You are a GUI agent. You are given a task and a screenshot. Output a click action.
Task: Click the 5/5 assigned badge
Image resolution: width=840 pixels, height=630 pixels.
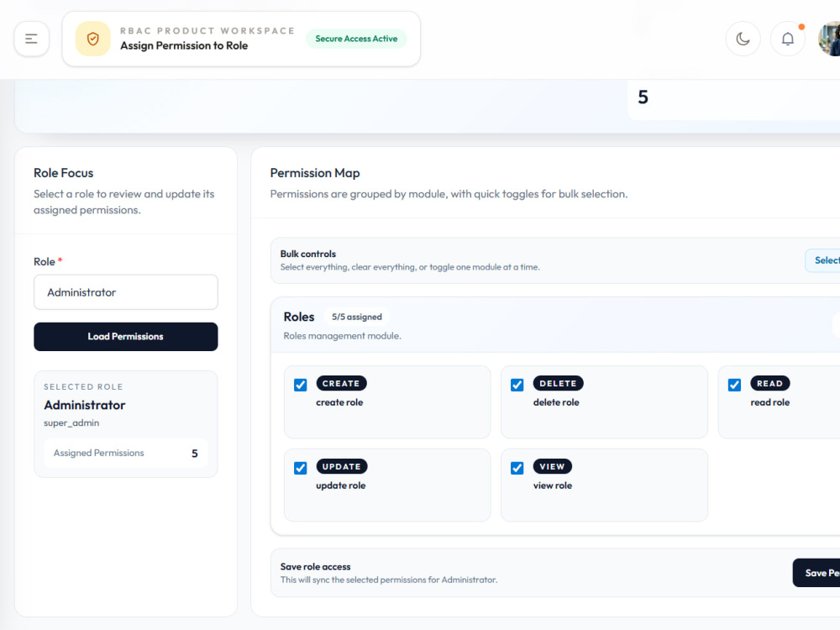[x=357, y=317]
